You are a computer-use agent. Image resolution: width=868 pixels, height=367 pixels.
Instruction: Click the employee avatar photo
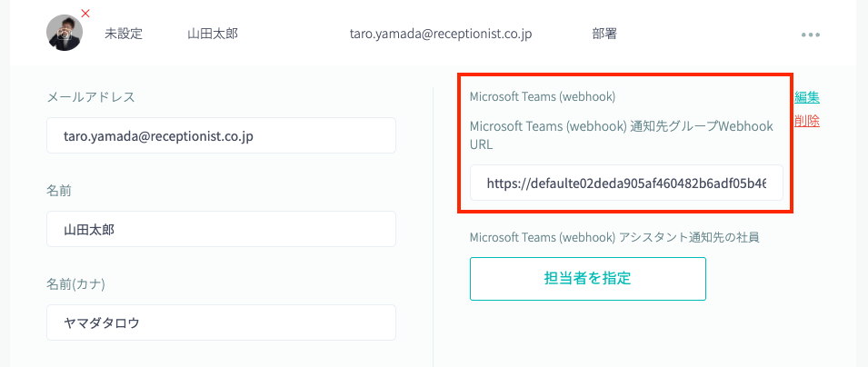[x=65, y=33]
